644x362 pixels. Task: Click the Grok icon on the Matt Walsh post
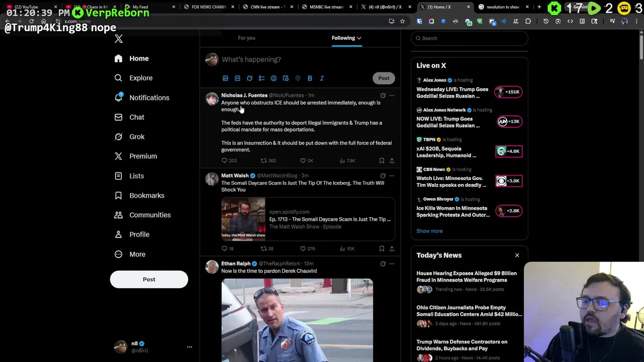coord(383,176)
